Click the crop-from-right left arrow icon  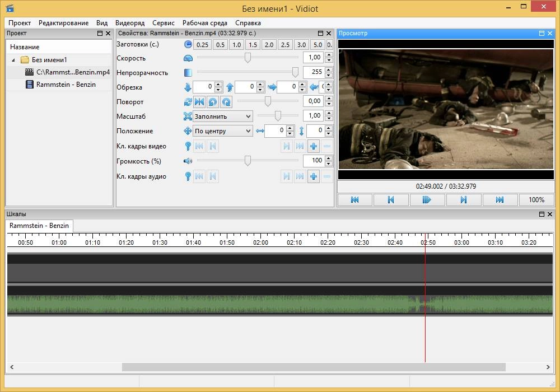coord(314,87)
